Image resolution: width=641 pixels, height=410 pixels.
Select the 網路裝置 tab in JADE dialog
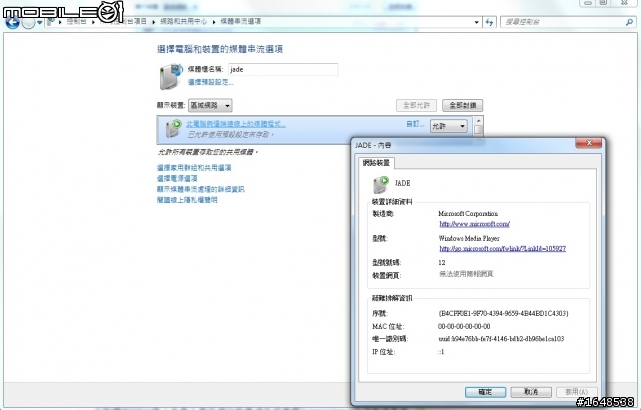click(x=376, y=163)
